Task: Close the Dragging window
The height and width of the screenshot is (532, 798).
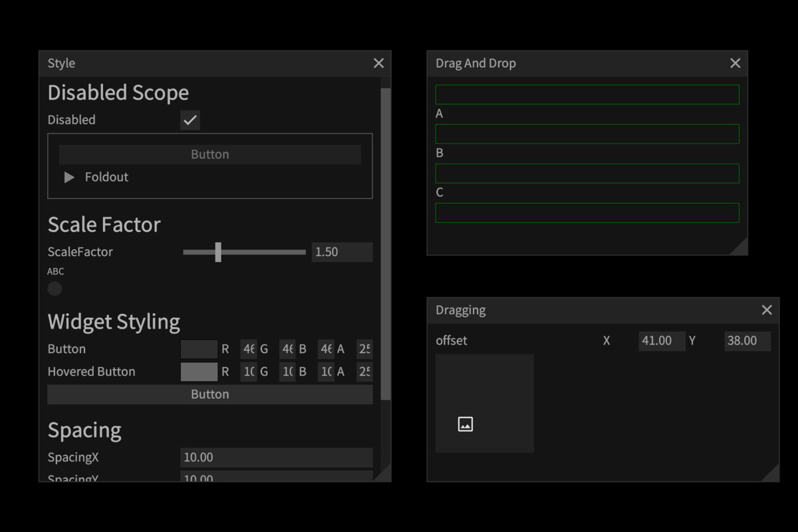Action: (766, 310)
